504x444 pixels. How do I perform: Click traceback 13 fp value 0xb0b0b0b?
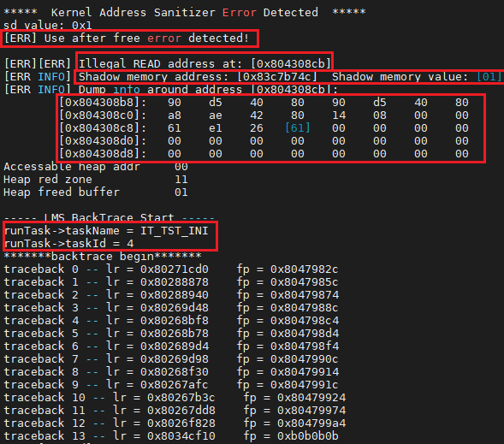(x=308, y=436)
